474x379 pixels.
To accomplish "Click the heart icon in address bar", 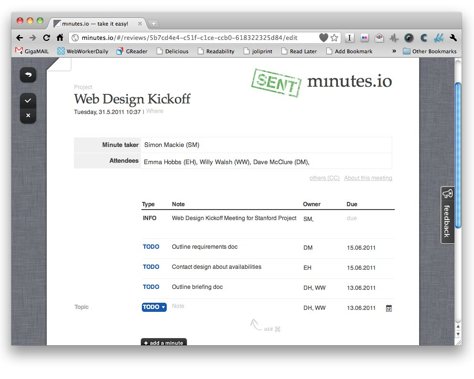I will [x=323, y=38].
